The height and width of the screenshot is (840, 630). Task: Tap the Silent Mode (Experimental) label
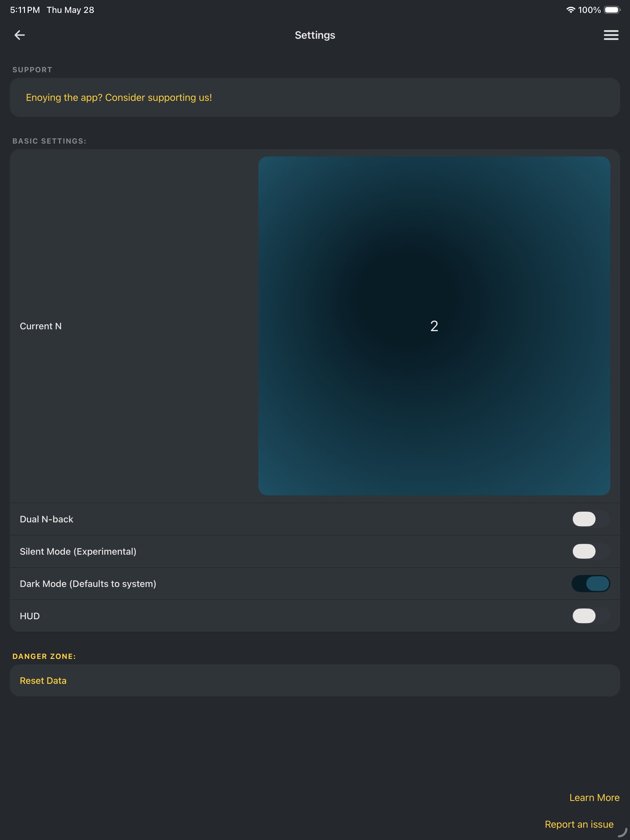(78, 551)
